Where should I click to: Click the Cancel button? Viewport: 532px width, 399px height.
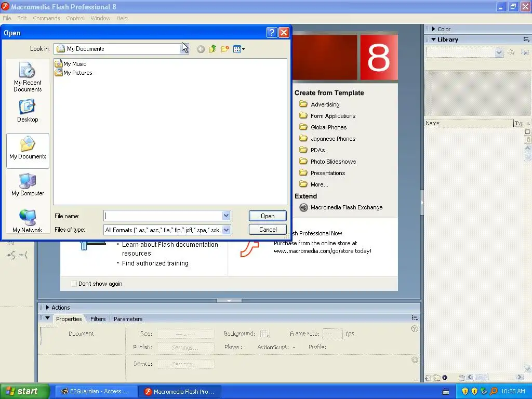[268, 230]
